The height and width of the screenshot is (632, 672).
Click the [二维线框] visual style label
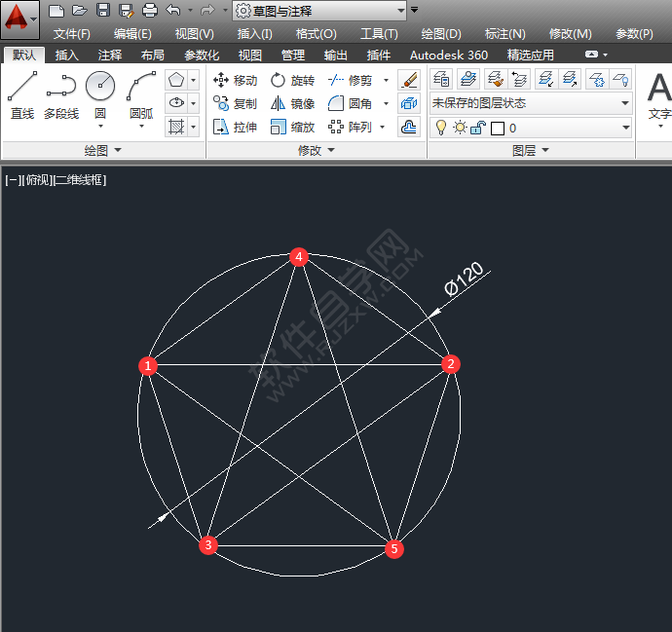pyautogui.click(x=79, y=179)
